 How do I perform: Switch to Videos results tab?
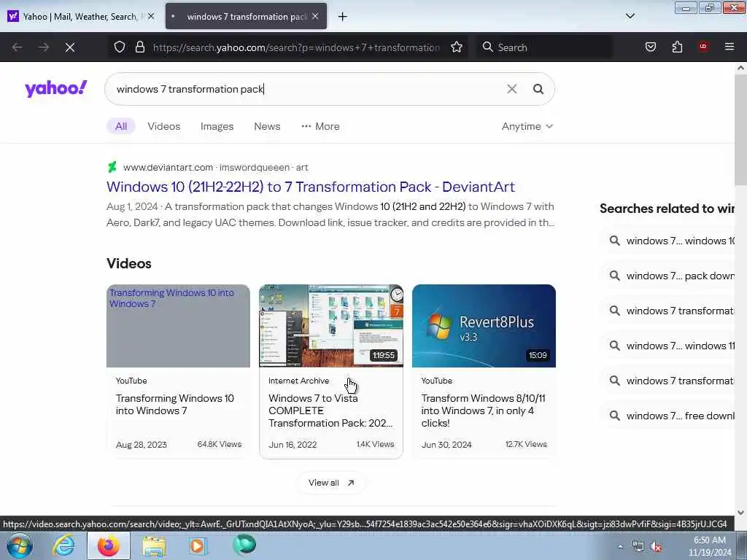click(x=164, y=126)
